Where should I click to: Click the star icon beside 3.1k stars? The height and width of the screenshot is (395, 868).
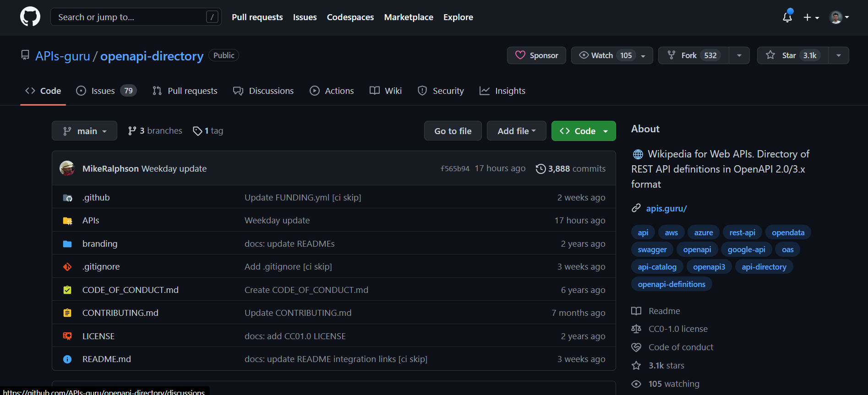pos(636,366)
